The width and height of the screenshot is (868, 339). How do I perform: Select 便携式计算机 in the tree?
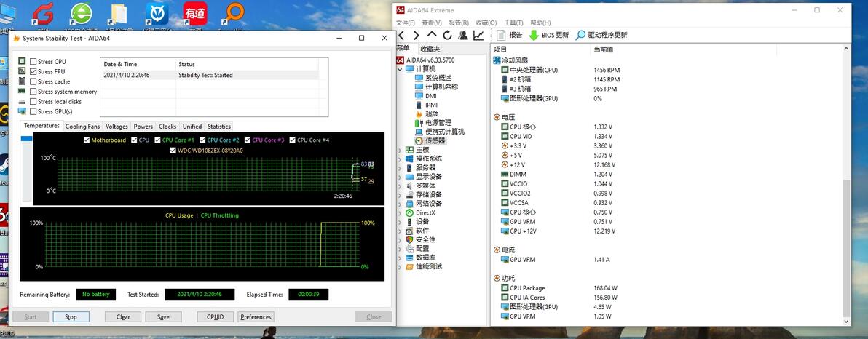pyautogui.click(x=444, y=132)
